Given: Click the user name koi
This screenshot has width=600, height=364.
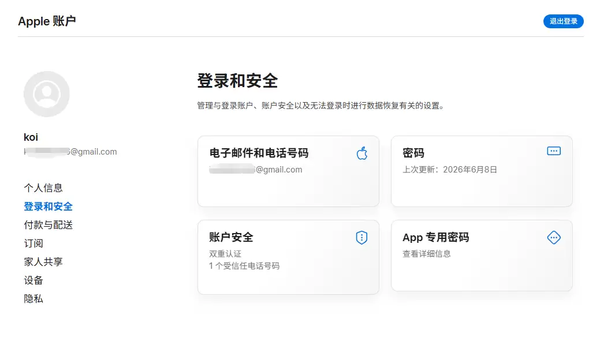Looking at the screenshot, I should 31,137.
